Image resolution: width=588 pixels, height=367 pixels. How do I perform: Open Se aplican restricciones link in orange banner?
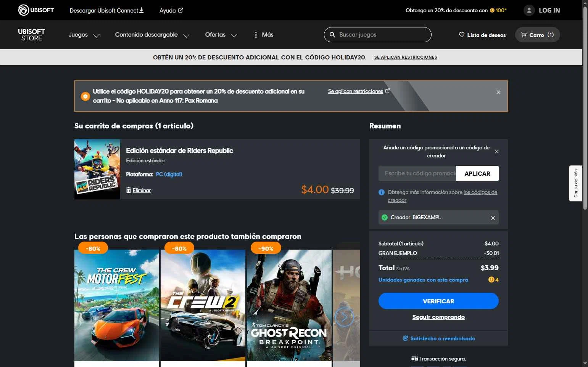pos(356,91)
